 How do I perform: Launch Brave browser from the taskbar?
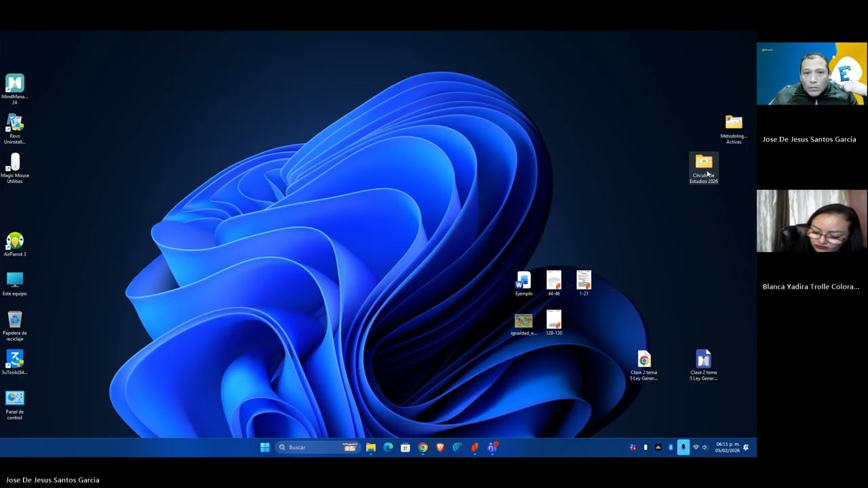440,447
